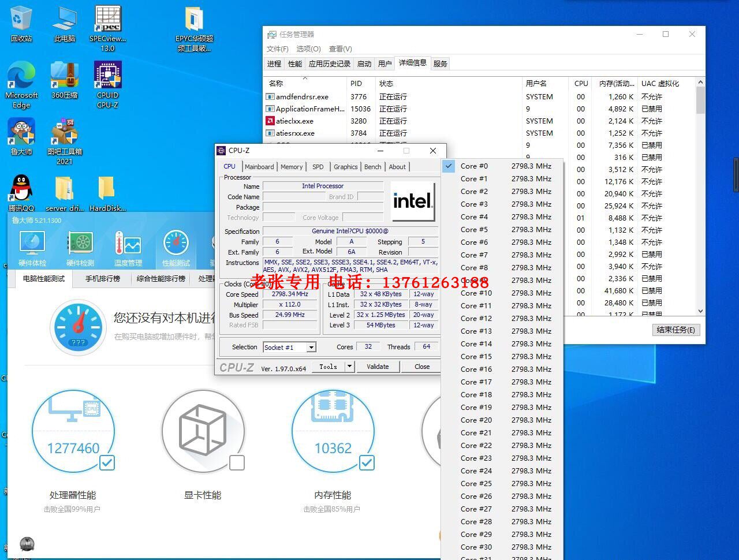Screen dimensions: 739x560
Task: Switch to the 服务 tab in Task Manager
Action: coord(440,64)
